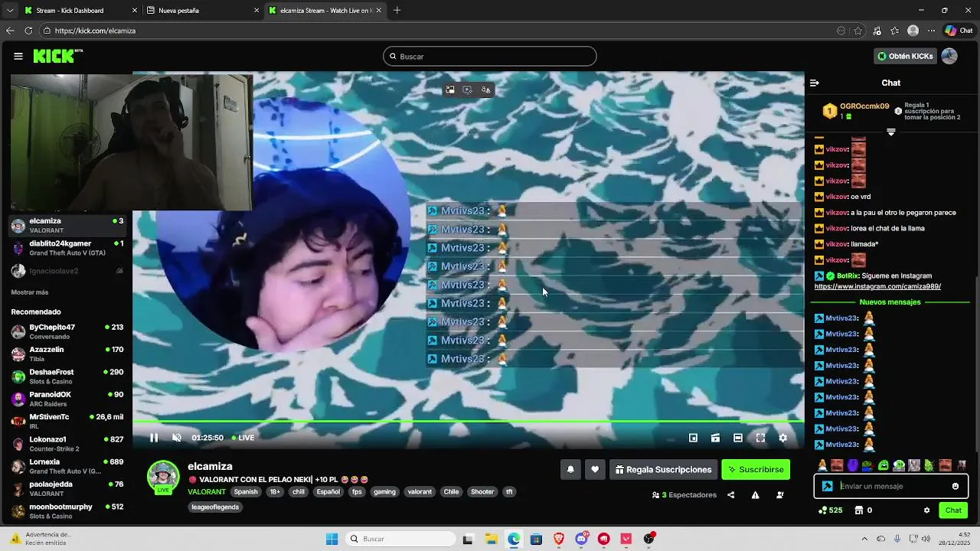The width and height of the screenshot is (980, 551).
Task: Open recommended channel DeshaeFrost
Action: pyautogui.click(x=67, y=377)
